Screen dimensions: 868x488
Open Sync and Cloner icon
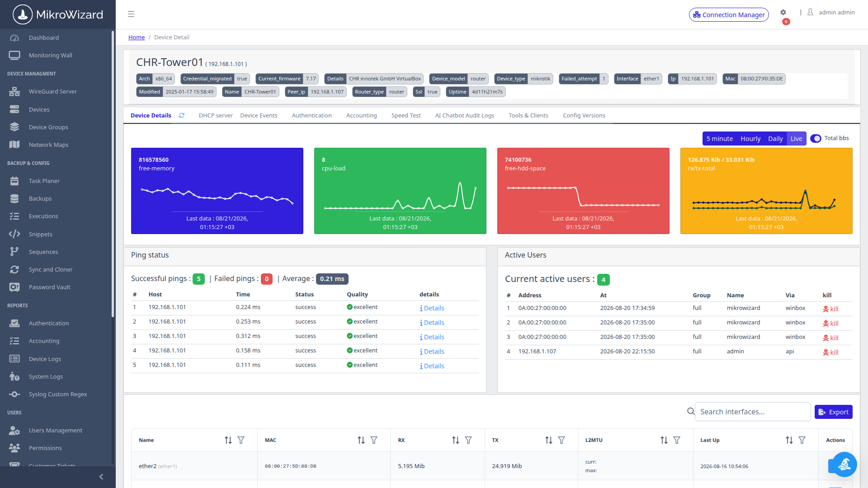point(14,269)
